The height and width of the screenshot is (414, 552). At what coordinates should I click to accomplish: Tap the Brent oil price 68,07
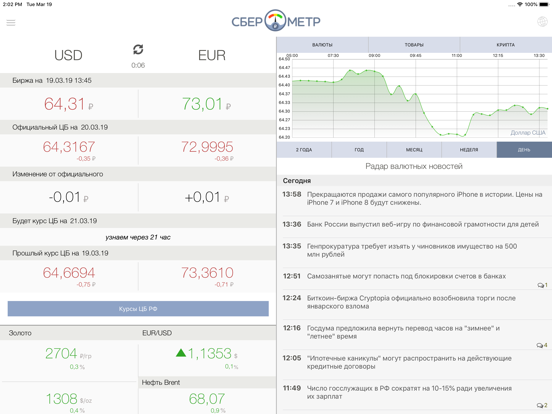pyautogui.click(x=207, y=399)
